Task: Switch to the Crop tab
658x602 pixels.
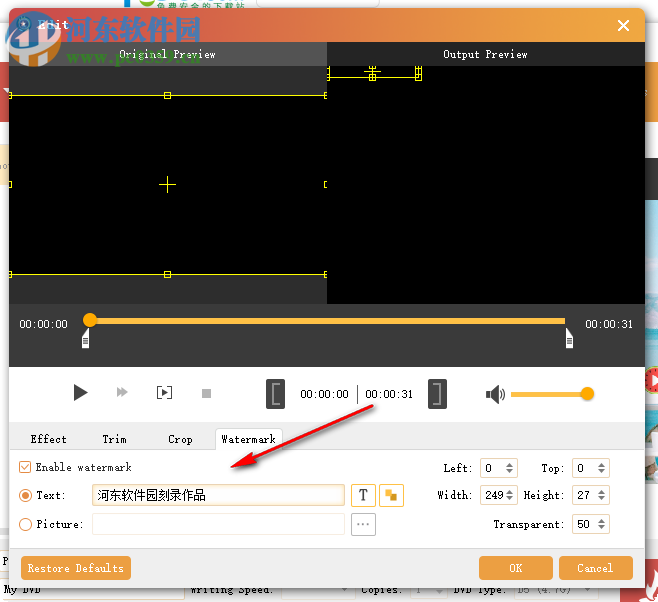Action: pyautogui.click(x=180, y=439)
